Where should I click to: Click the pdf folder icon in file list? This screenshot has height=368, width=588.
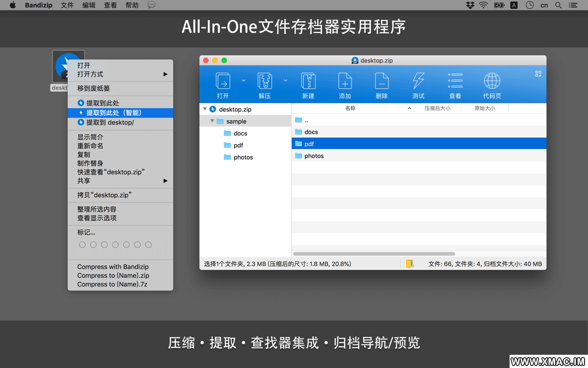click(298, 144)
